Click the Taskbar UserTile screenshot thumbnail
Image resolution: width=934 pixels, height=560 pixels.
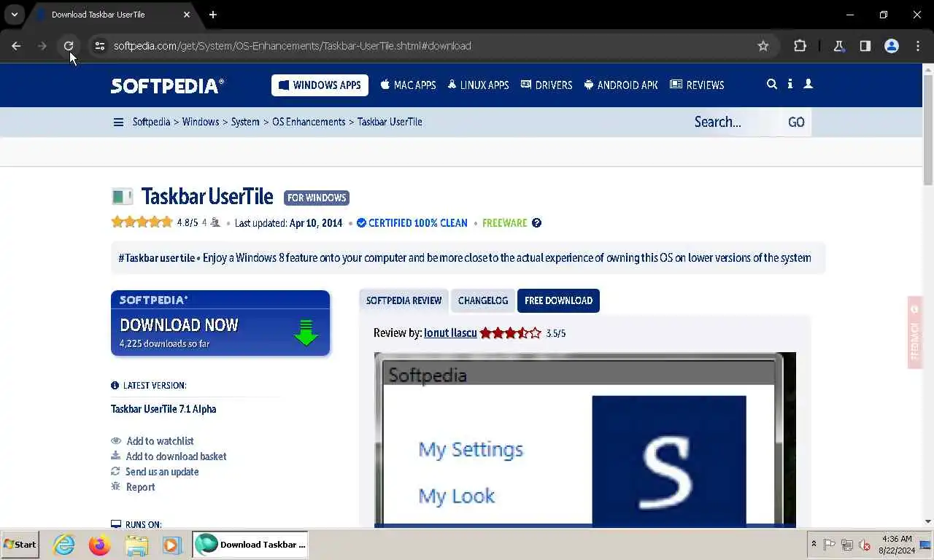pos(584,439)
